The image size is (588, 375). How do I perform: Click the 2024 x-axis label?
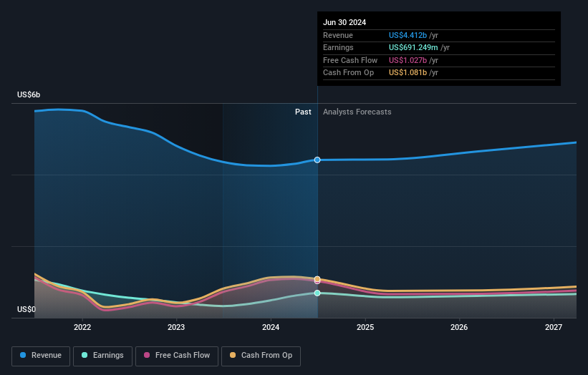tap(271, 328)
